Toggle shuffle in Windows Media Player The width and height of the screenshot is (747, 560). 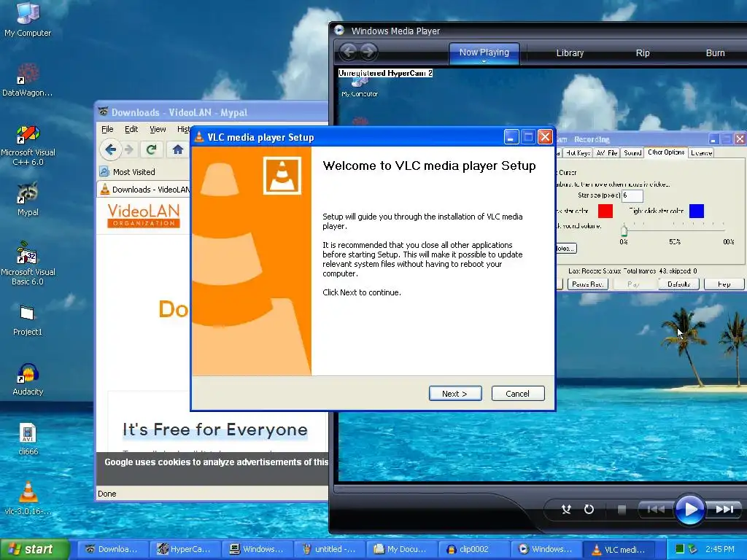[566, 510]
